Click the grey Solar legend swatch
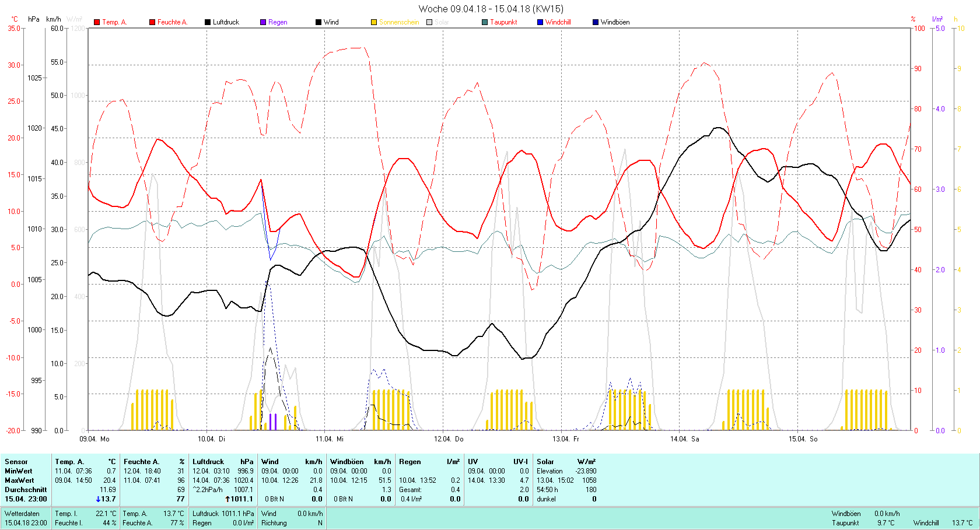980x530 pixels. point(429,22)
